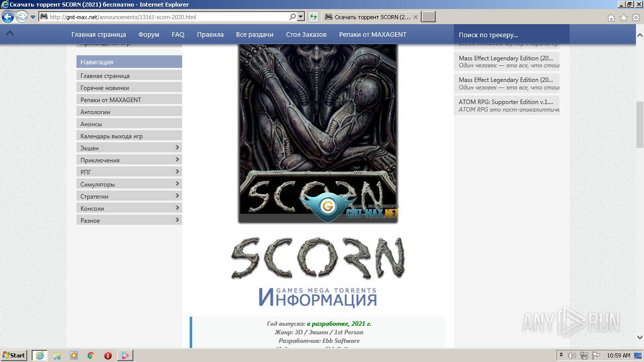Viewport: 644px width, 362px height.
Task: Click scrollbar up arrow
Action: pyautogui.click(x=640, y=36)
